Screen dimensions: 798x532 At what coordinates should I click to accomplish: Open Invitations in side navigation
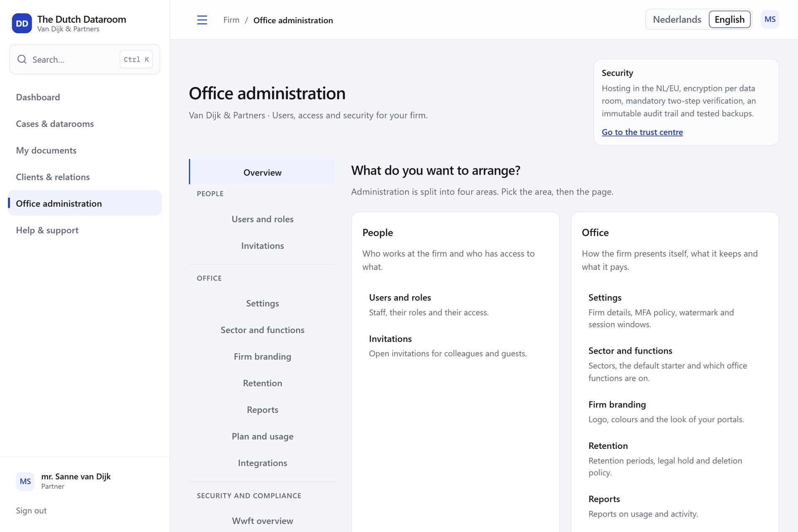(x=262, y=246)
